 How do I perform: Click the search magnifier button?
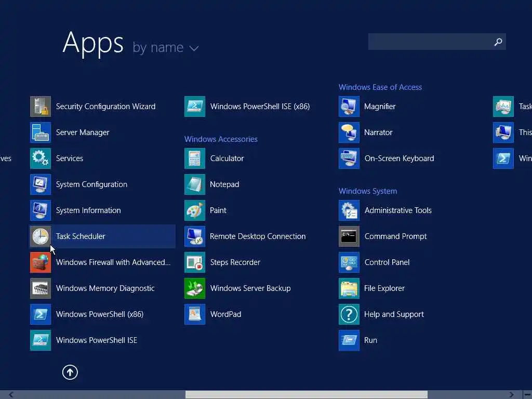(498, 42)
